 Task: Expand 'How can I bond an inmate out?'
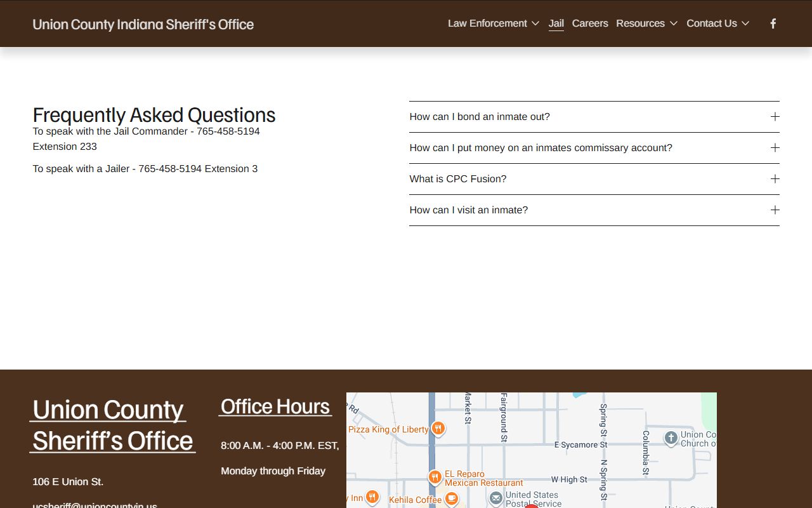[x=594, y=117]
